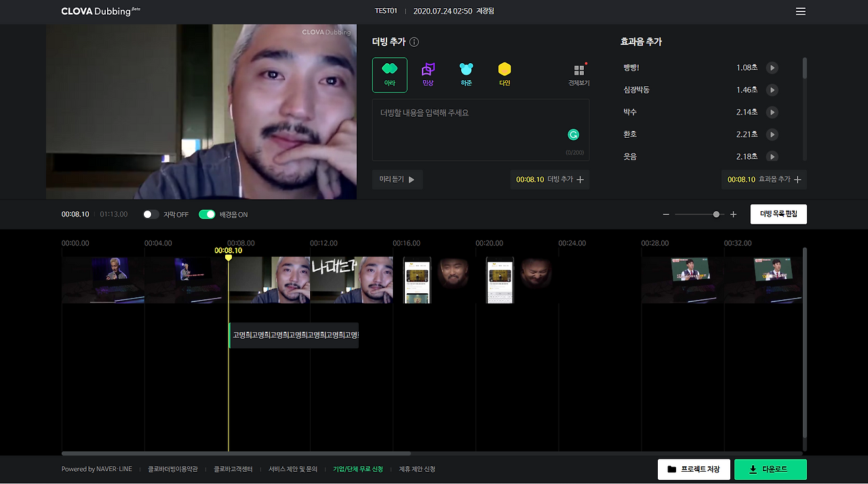The image size is (868, 484).
Task: Select the 고명희 dubbing clip on timeline
Action: (294, 335)
